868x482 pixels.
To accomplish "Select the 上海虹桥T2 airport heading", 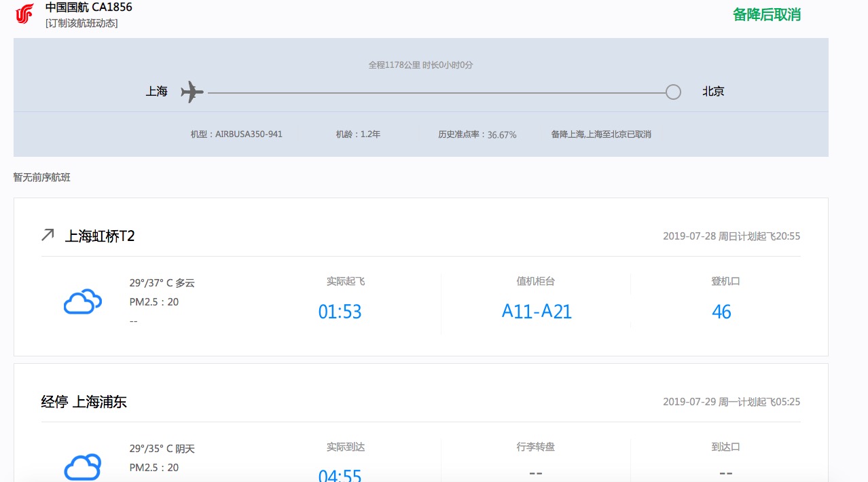I will (x=100, y=236).
